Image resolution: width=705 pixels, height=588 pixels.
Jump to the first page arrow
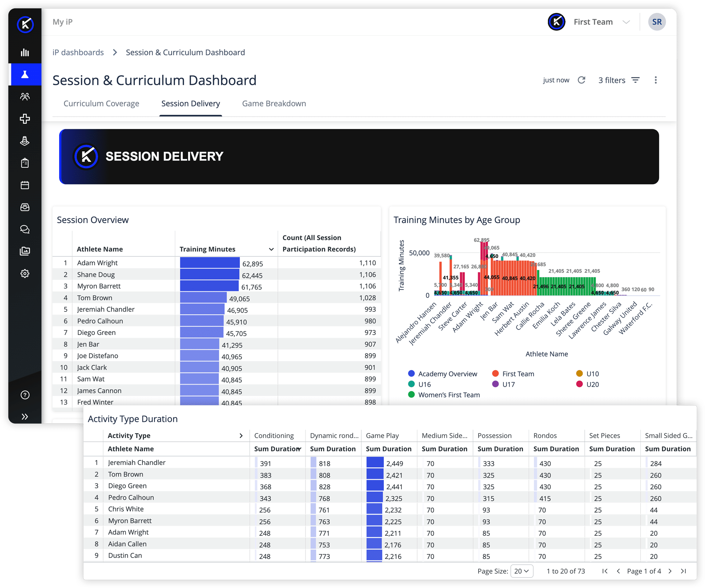(605, 571)
